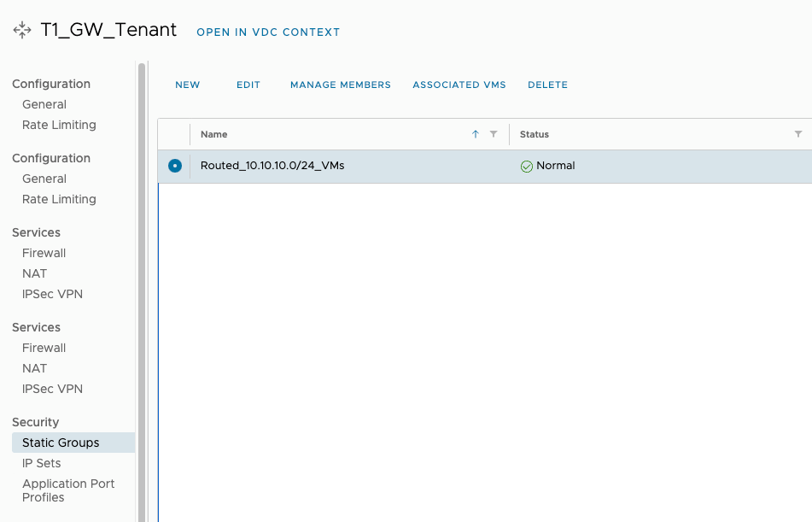Click the NEW button

[x=187, y=85]
